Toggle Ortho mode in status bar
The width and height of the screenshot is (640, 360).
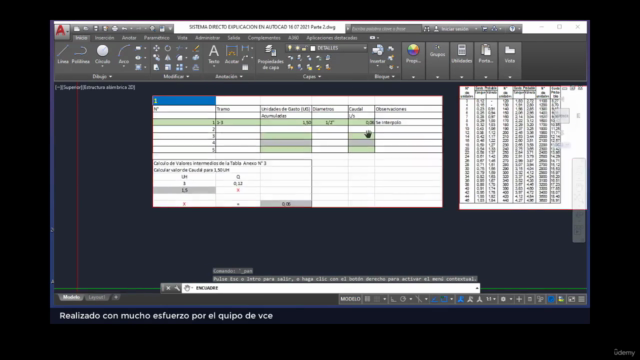coord(393,299)
